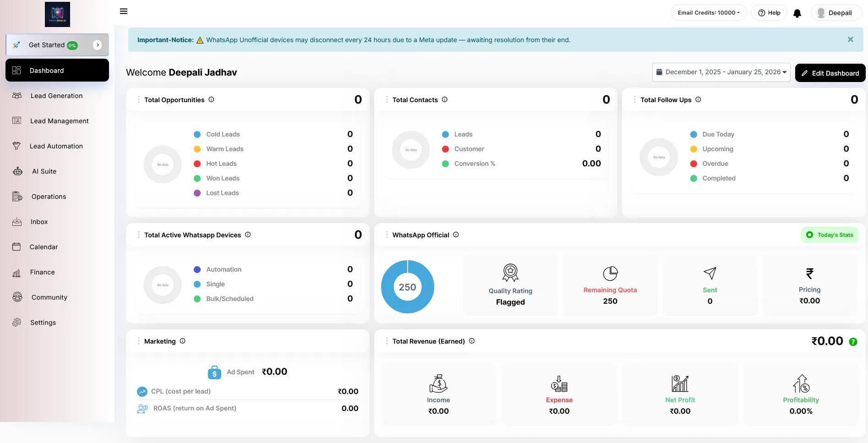Viewport: 868px width, 443px height.
Task: Click drag handle on Total Contacts card
Action: point(387,99)
